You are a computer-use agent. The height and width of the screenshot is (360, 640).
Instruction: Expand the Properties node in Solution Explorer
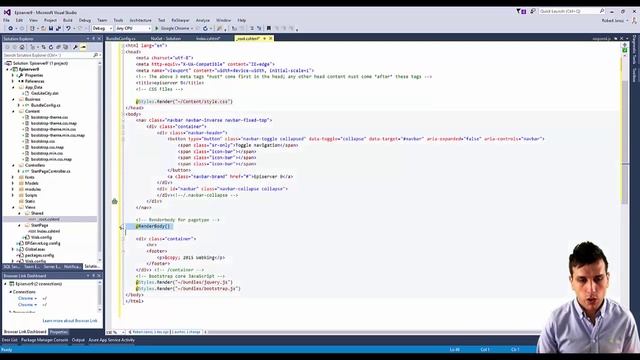click(13, 76)
